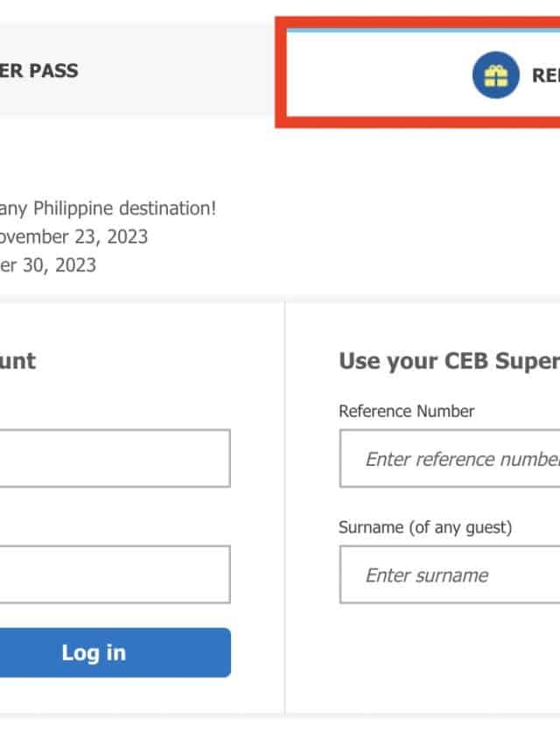560x747 pixels.
Task: Click the Reference Number field label
Action: click(x=406, y=411)
